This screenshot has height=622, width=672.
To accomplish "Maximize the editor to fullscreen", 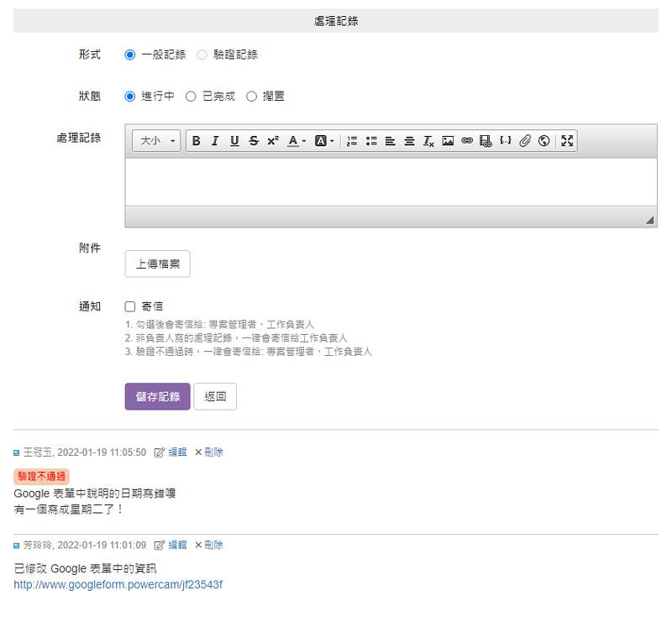I will [567, 141].
